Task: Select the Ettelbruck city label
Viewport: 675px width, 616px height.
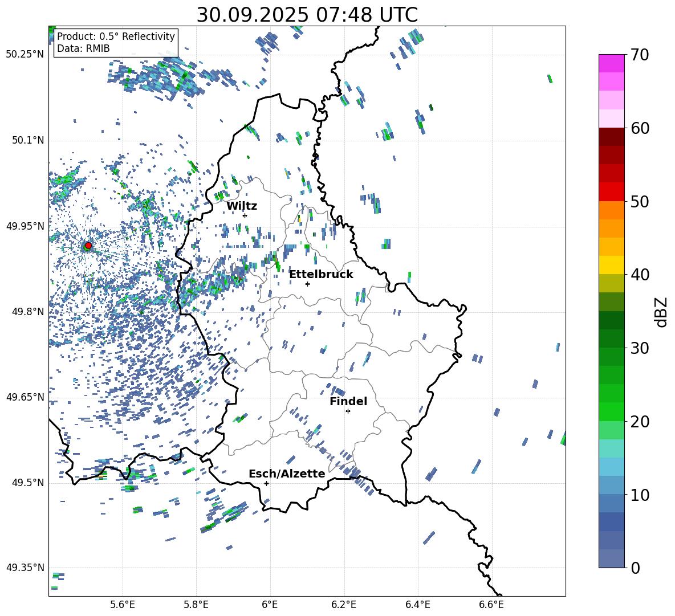Action: 321,274
